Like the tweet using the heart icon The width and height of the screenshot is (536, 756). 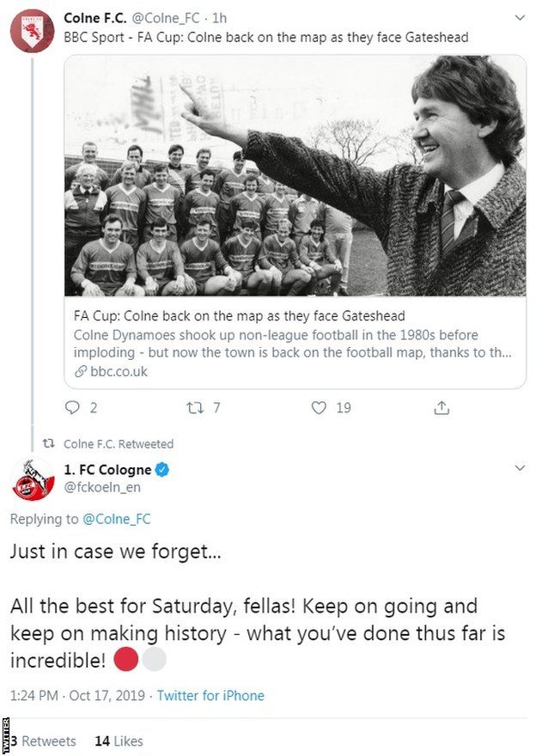point(318,408)
